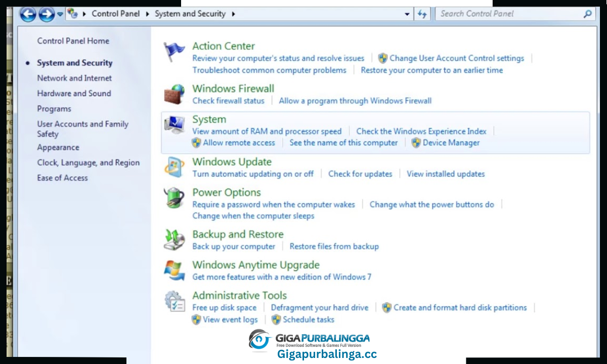Open recent pages dropdown next to Forward button
This screenshot has height=364, width=607.
[x=60, y=14]
